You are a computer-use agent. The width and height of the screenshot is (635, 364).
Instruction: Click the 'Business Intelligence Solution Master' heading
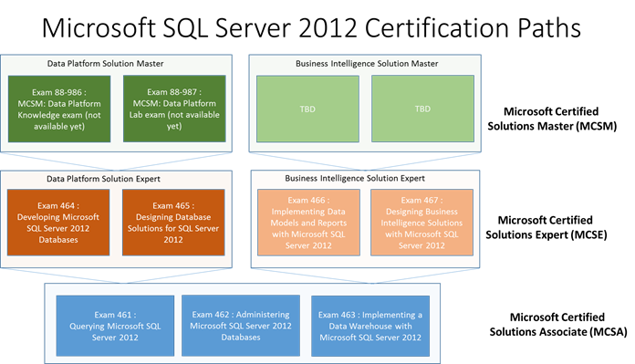click(x=367, y=64)
